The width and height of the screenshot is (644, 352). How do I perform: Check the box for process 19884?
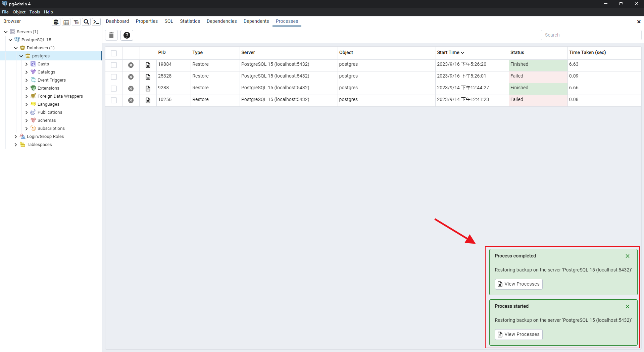(x=114, y=65)
